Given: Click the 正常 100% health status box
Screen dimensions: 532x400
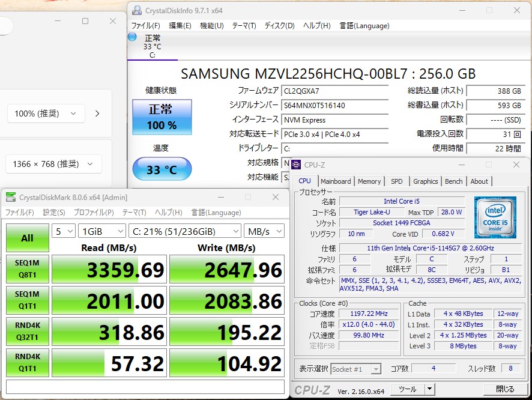Looking at the screenshot, I should (162, 117).
